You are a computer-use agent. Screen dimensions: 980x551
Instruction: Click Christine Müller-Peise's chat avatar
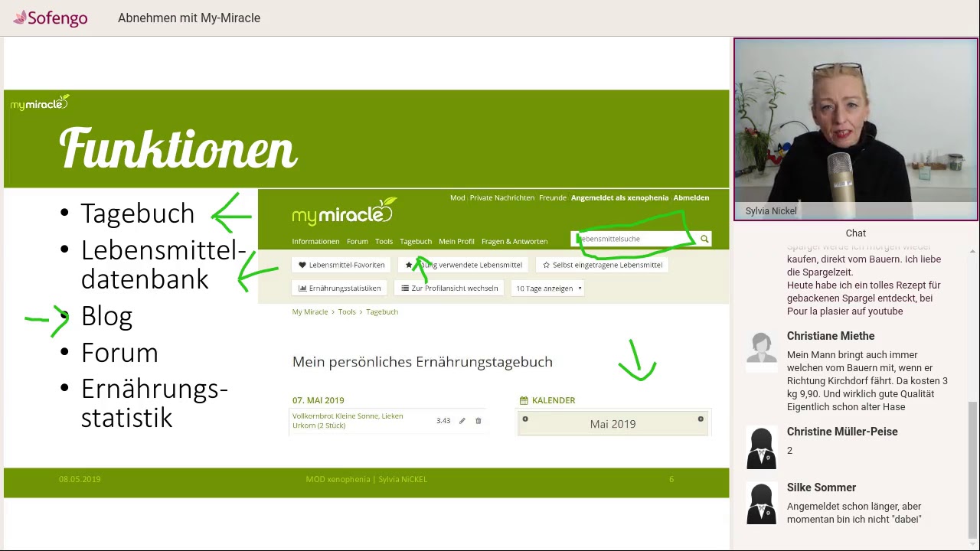coord(761,448)
